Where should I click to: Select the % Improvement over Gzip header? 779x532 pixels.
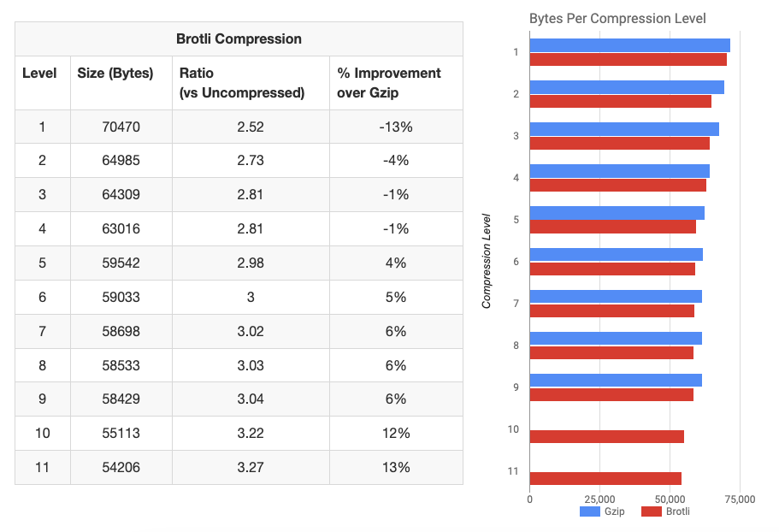(x=389, y=82)
